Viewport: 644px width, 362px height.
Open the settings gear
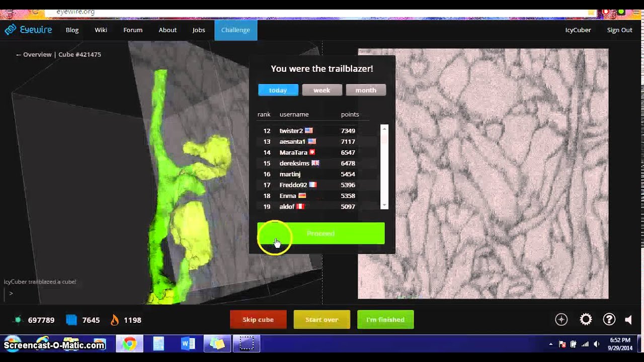coord(586,319)
